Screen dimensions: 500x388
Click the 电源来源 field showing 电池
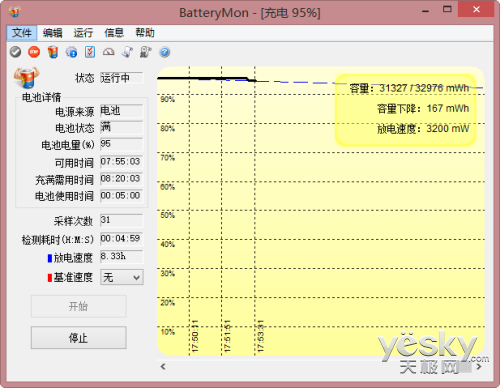click(x=122, y=110)
